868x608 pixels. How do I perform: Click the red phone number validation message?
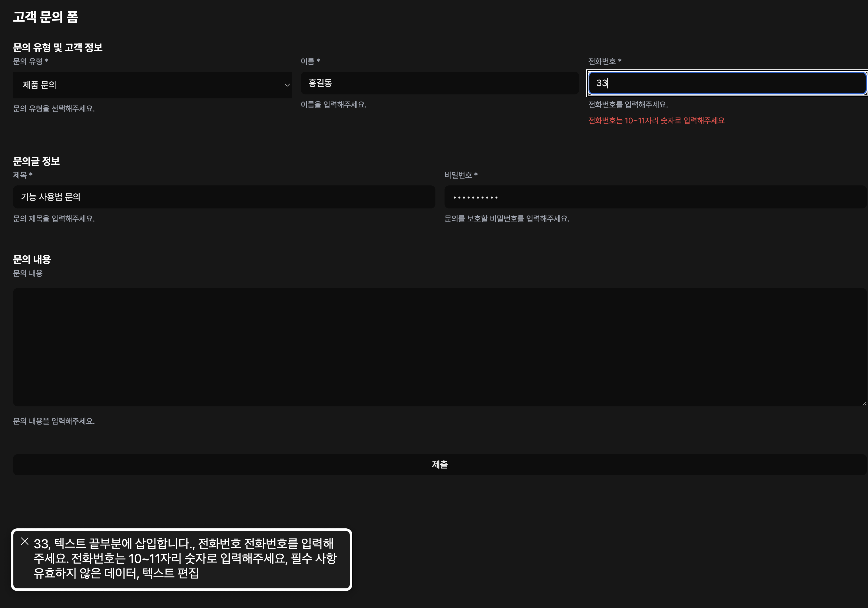click(657, 121)
